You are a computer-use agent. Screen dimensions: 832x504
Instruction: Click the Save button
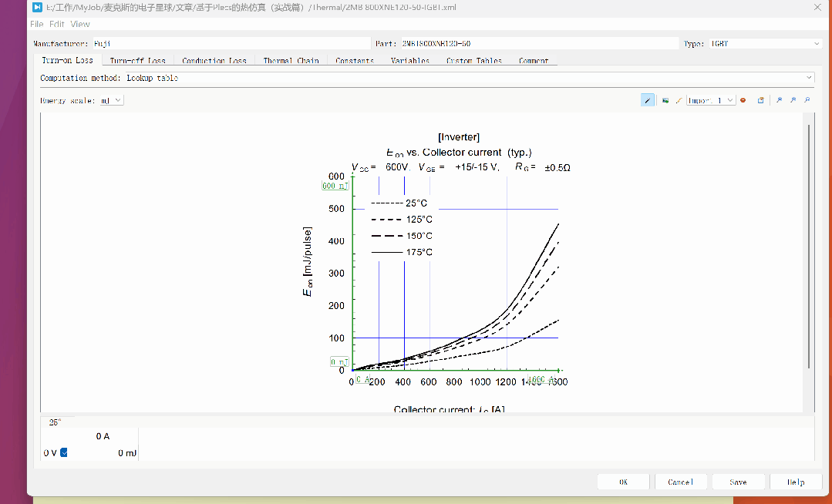(738, 482)
